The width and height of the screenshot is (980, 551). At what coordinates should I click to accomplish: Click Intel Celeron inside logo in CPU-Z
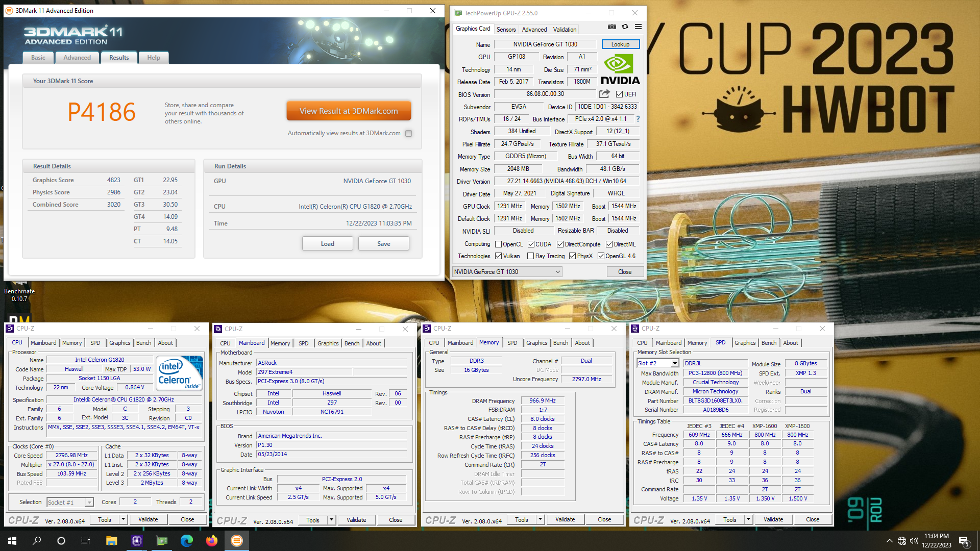coord(180,373)
